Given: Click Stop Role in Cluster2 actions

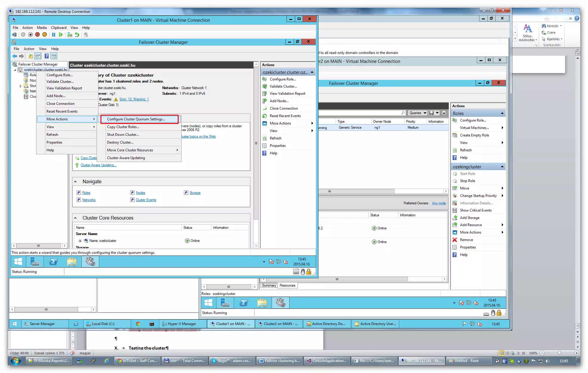Looking at the screenshot, I should coord(467,181).
